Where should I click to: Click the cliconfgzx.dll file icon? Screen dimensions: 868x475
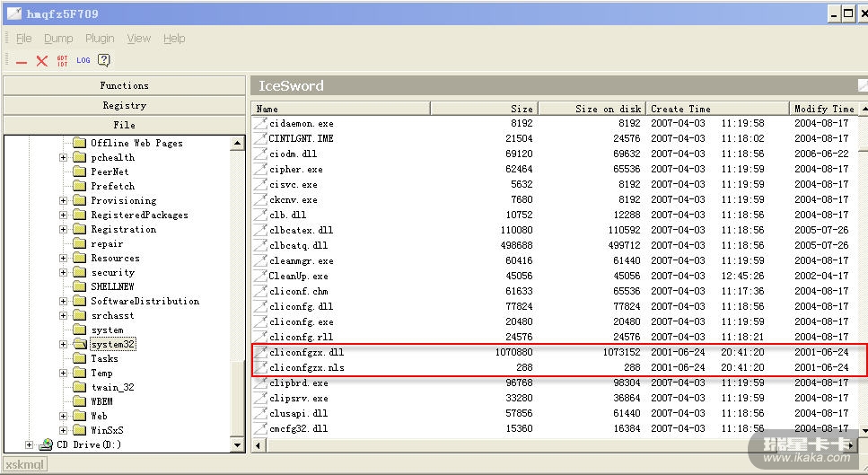(260, 353)
